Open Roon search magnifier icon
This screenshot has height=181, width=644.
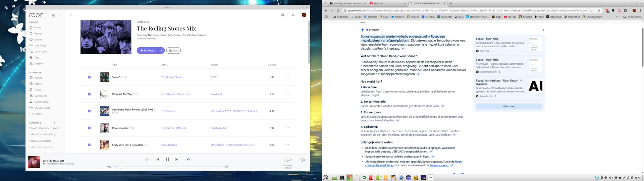[293, 15]
